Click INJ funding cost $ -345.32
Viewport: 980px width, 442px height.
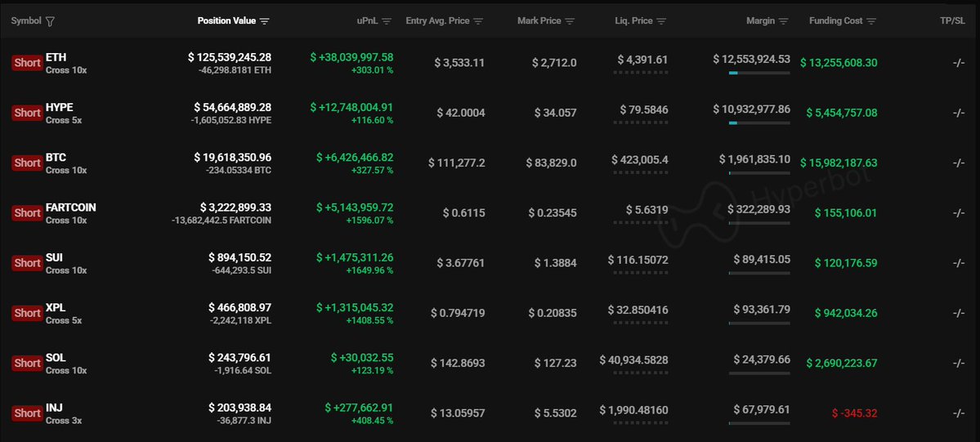point(854,413)
